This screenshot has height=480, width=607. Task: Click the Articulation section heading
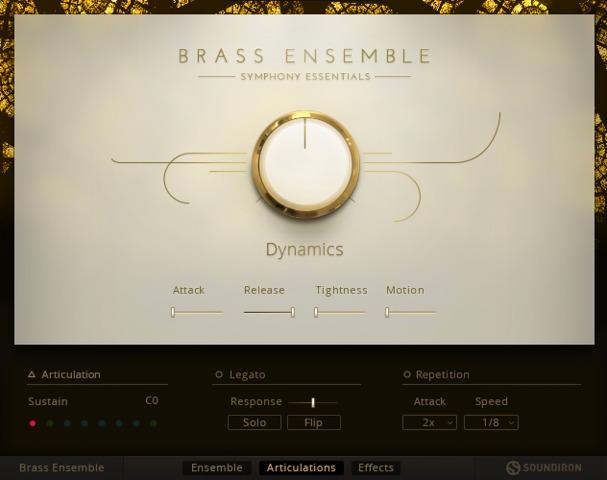(71, 374)
